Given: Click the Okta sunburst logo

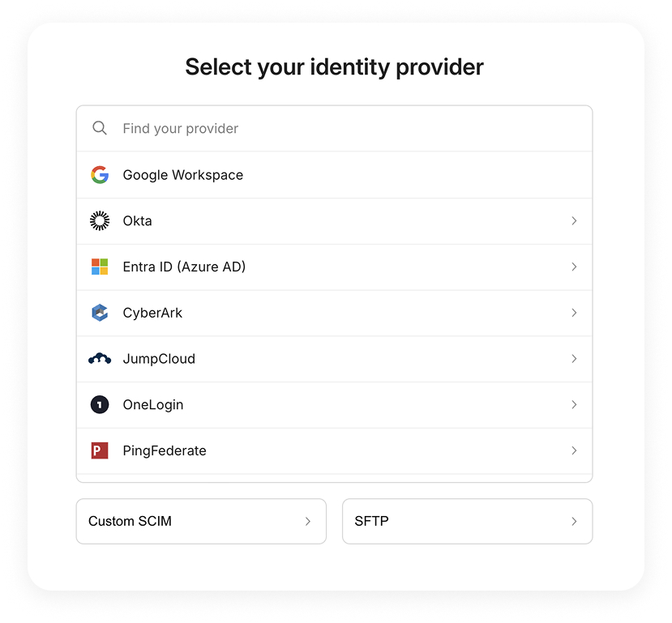Looking at the screenshot, I should pyautogui.click(x=100, y=221).
